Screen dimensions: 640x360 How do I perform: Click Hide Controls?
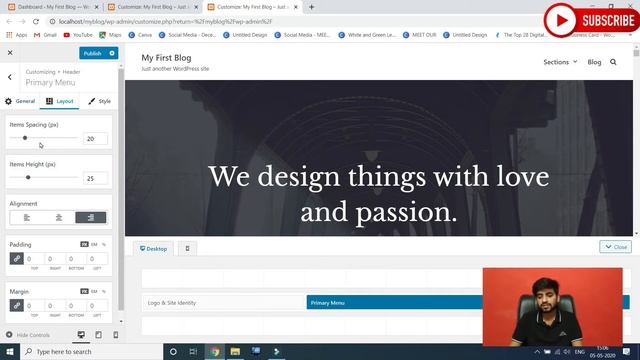point(28,335)
